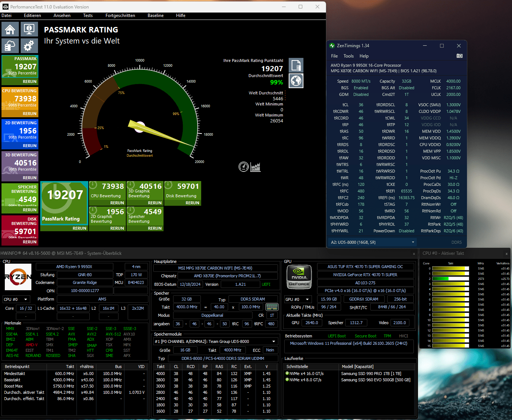Open the Editieren menu
Viewport: 512px width, 420px height.
point(32,15)
